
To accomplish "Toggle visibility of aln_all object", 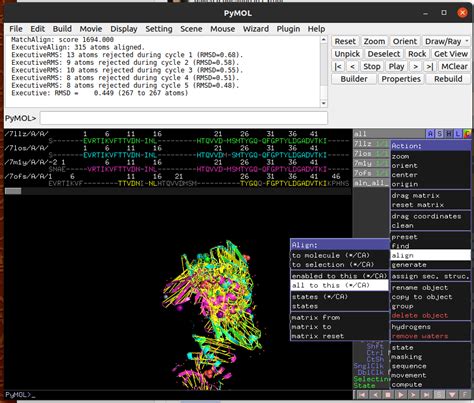I will (371, 183).
